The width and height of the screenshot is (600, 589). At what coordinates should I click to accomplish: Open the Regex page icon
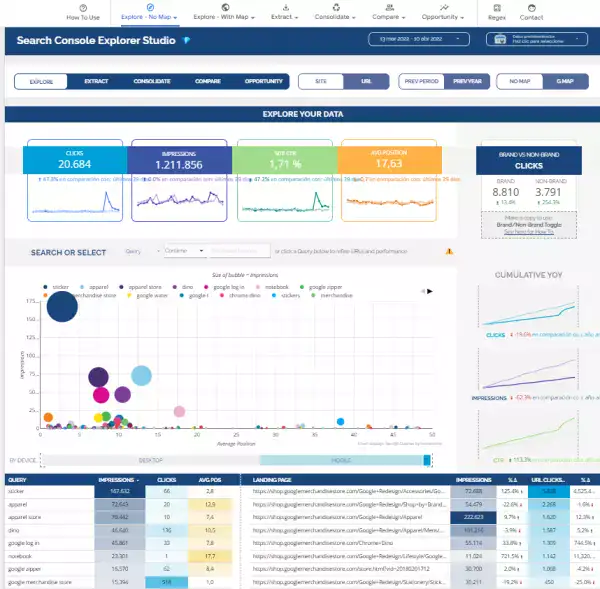pyautogui.click(x=497, y=8)
